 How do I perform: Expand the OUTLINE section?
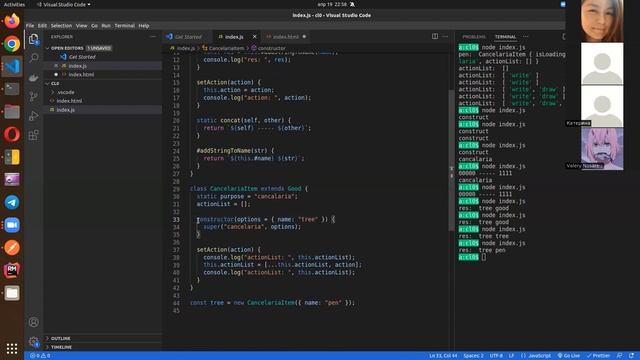103,338
